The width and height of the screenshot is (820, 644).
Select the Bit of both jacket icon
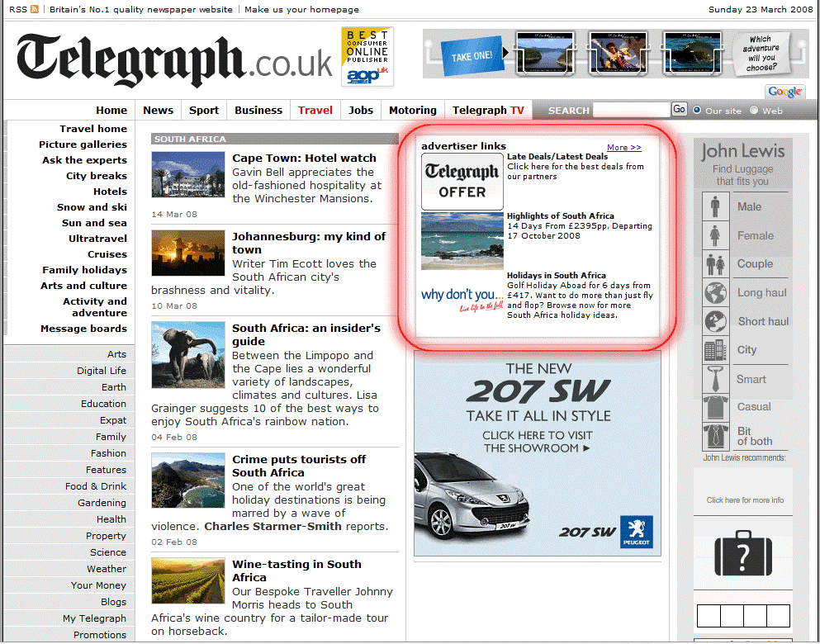(715, 437)
